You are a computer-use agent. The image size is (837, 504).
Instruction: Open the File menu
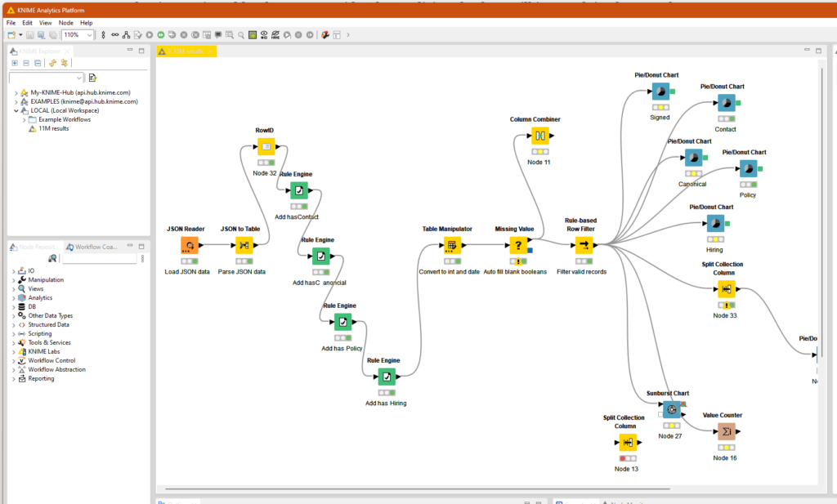point(11,23)
